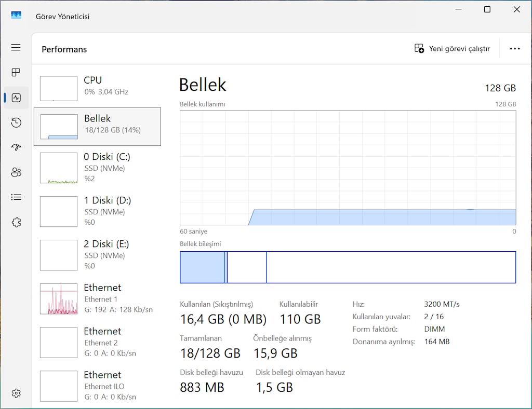Screen dimensions: 532x409
Task: Click the 3200 MT/s speed value
Action: click(442, 304)
